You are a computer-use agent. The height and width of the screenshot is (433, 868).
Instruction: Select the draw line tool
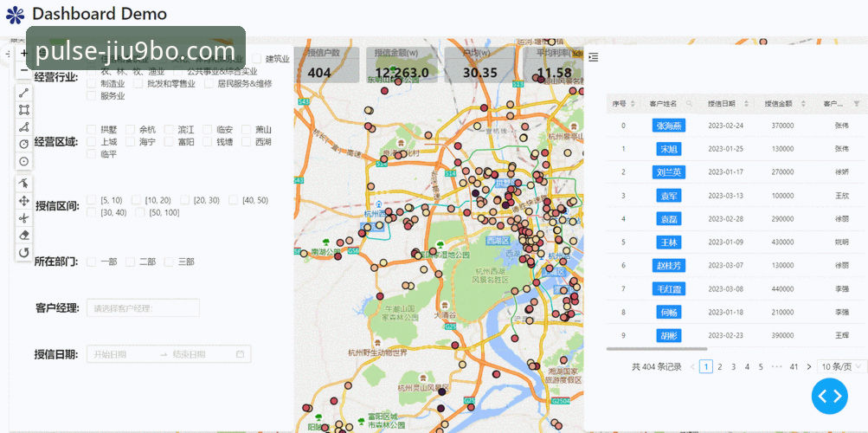tap(23, 93)
